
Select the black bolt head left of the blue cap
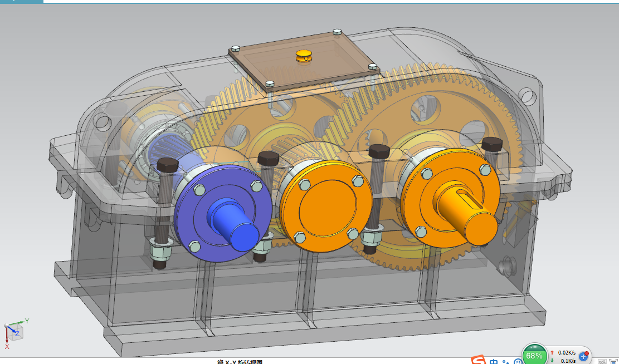(x=168, y=164)
